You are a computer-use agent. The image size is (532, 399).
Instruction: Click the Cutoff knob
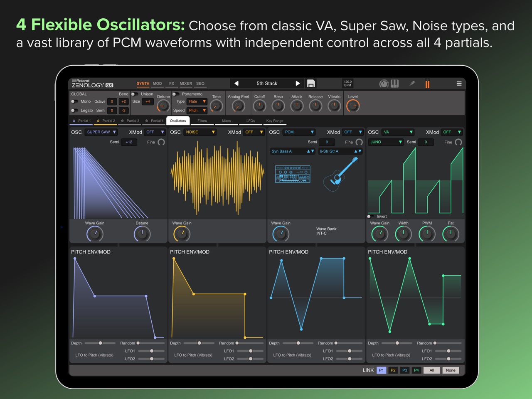(259, 106)
